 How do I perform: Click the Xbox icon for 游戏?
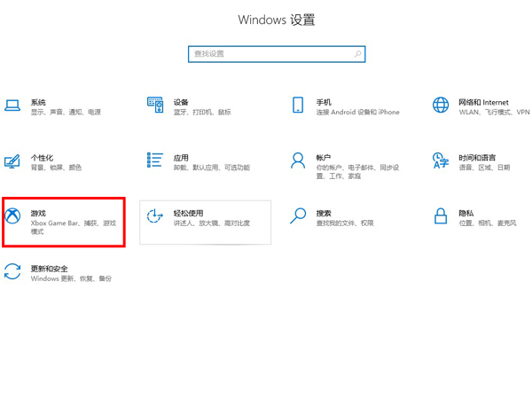(12, 216)
